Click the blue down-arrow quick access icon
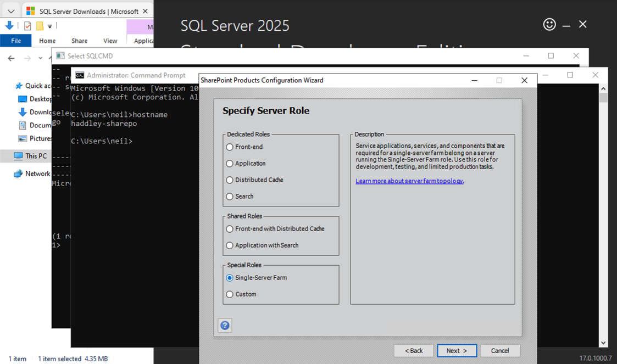Image resolution: width=617 pixels, height=364 pixels. coord(9,26)
